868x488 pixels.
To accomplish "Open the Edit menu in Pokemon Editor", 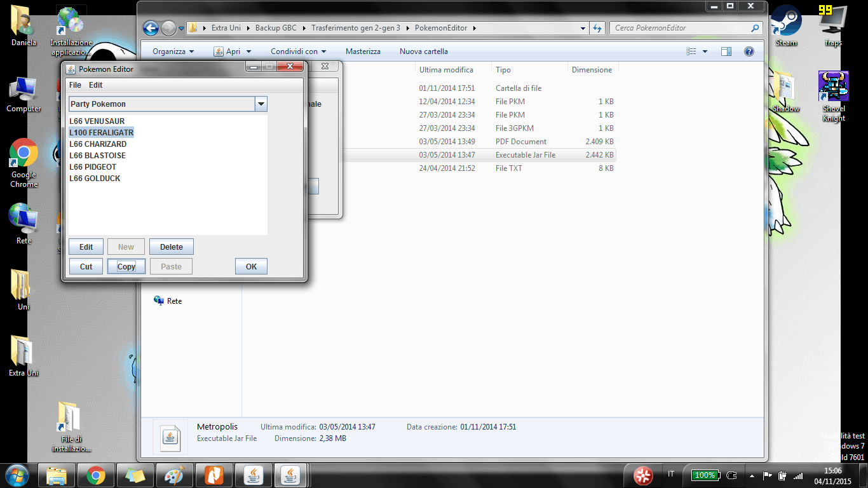I will pos(95,85).
